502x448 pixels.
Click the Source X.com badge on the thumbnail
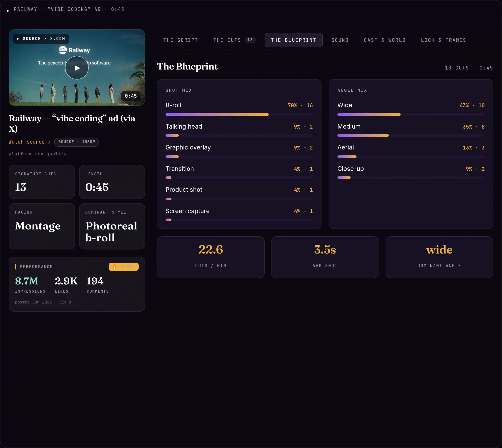41,39
